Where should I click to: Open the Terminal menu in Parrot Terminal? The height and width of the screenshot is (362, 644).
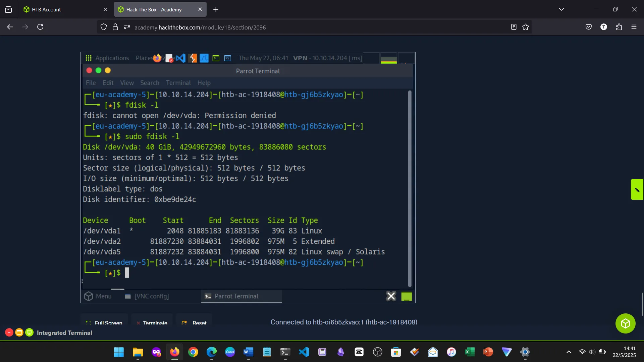(178, 83)
